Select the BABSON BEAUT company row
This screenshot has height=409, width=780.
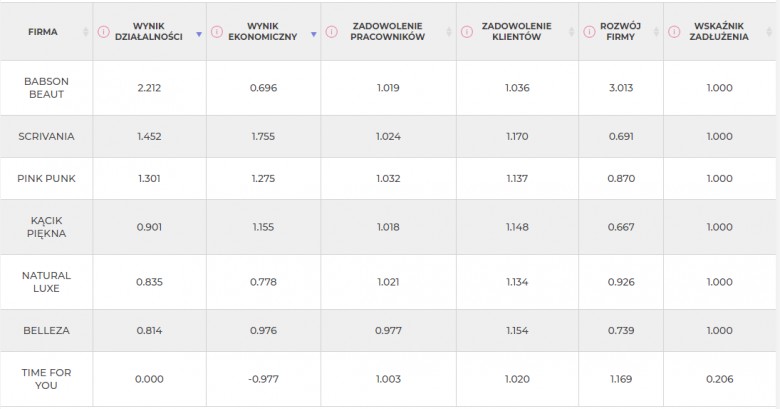pyautogui.click(x=388, y=88)
